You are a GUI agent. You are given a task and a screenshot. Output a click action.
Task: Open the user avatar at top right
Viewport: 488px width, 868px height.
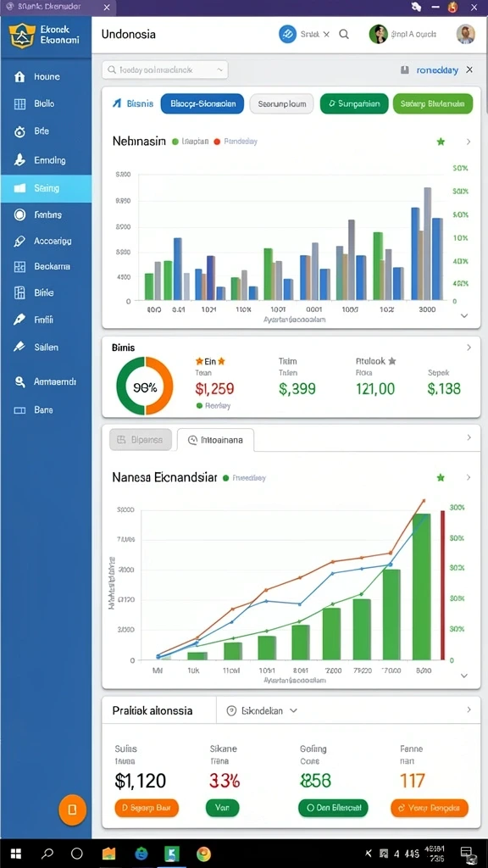(x=465, y=34)
